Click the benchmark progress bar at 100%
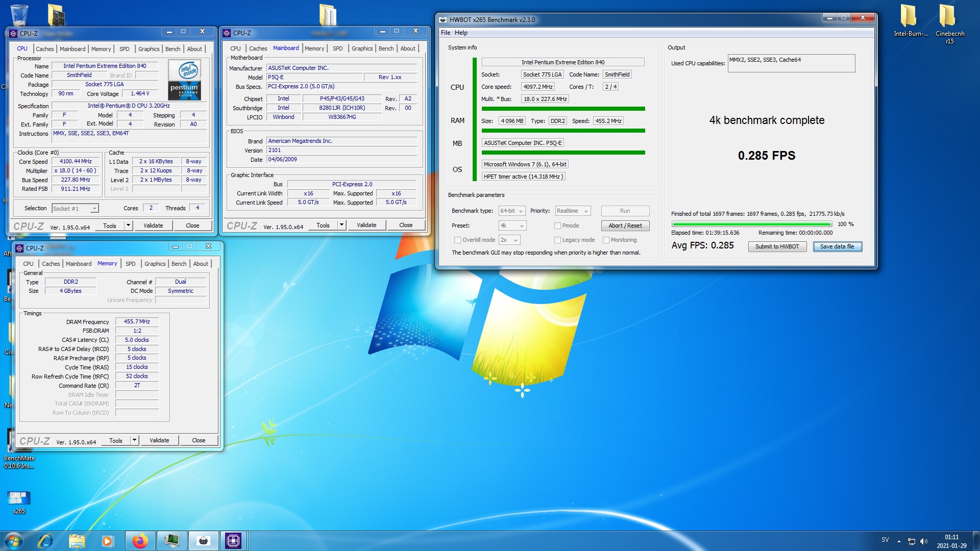 [751, 224]
